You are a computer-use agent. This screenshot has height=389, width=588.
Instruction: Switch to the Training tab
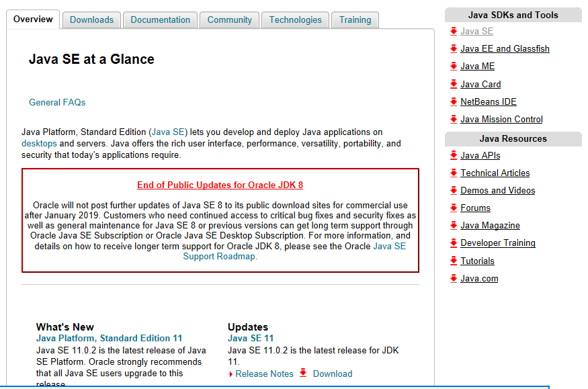click(355, 20)
